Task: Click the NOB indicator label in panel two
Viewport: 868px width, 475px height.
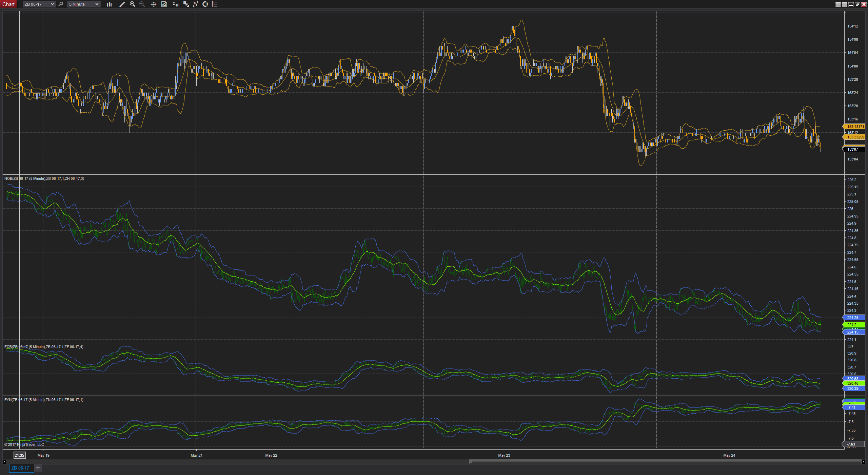Action: coord(44,178)
